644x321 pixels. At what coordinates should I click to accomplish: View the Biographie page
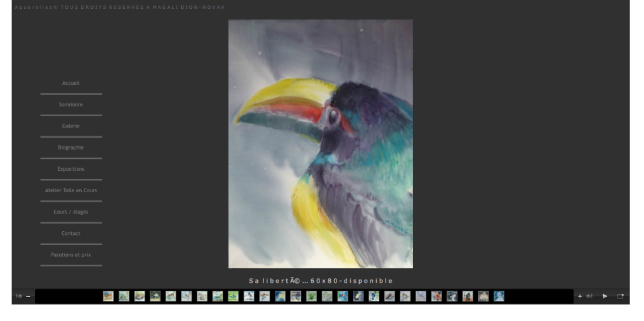click(71, 148)
